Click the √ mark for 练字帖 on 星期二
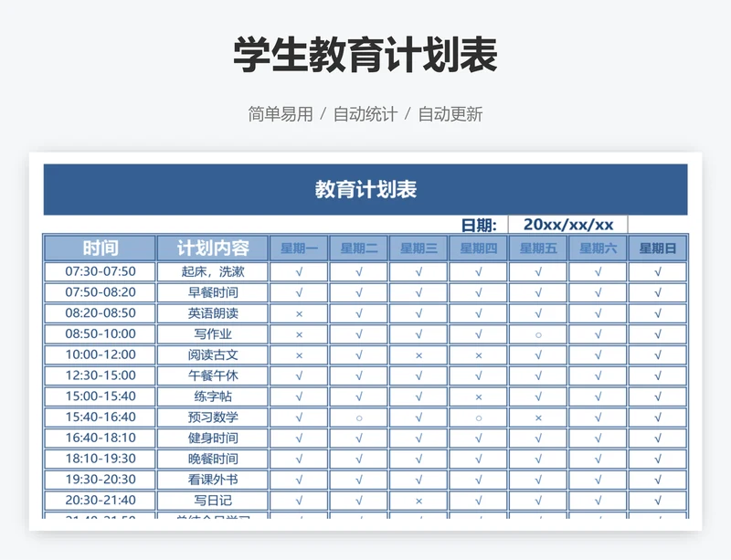The height and width of the screenshot is (560, 731). coord(359,396)
